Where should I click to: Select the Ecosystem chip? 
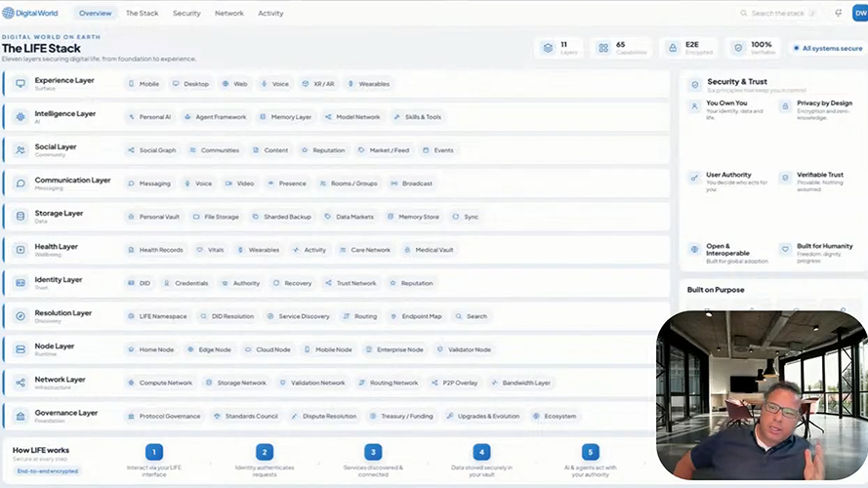click(x=555, y=416)
